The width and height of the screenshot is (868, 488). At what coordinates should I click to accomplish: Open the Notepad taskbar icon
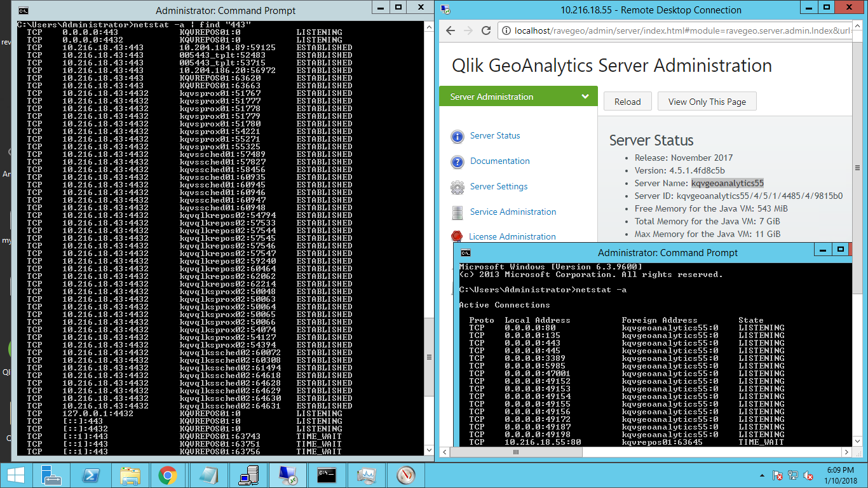point(207,475)
